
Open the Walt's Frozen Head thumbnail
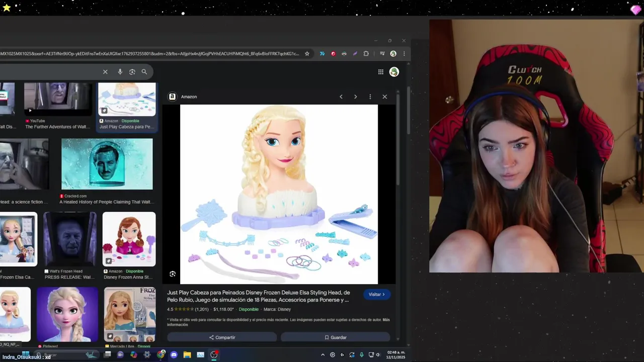coord(69,239)
